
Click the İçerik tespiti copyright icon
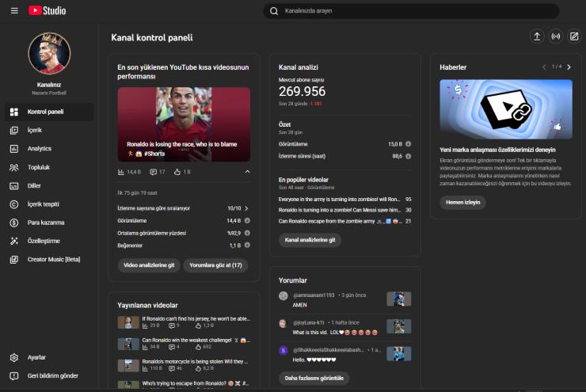(14, 204)
